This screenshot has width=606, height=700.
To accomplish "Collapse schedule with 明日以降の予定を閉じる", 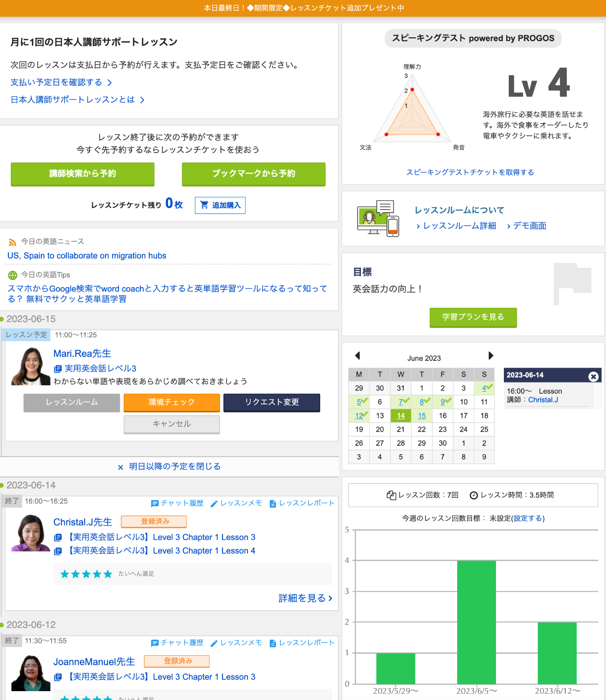I will 169,466.
